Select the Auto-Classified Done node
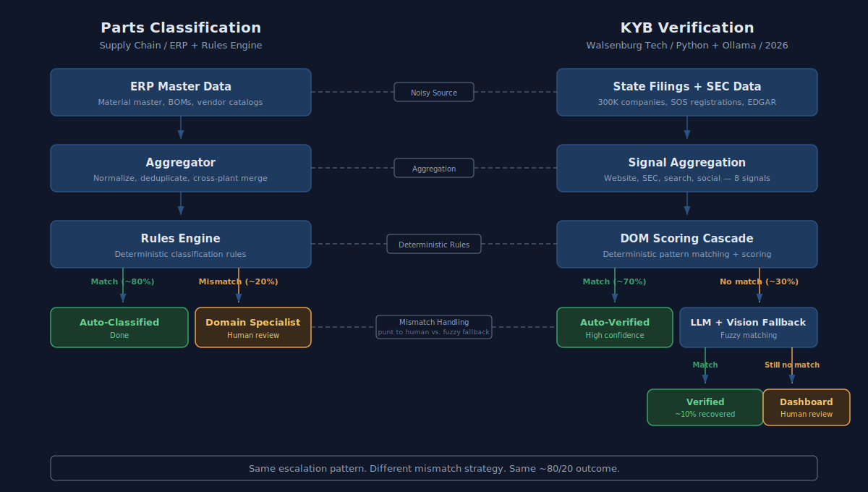This screenshot has width=868, height=492. 119,327
